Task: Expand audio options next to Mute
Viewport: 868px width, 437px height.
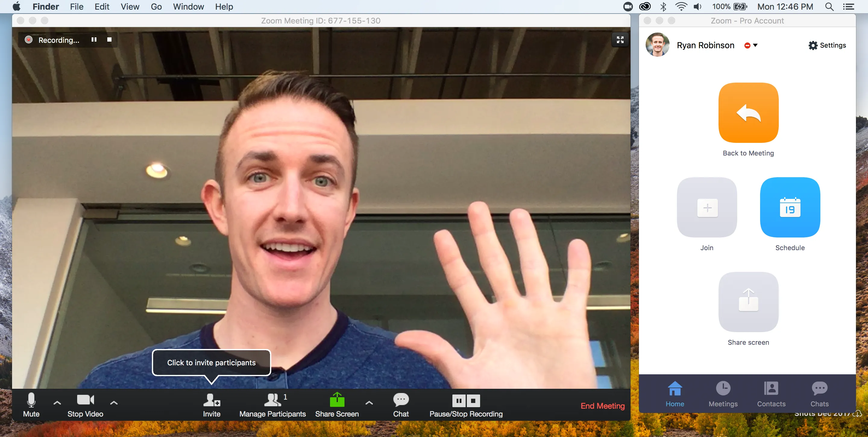Action: point(57,403)
